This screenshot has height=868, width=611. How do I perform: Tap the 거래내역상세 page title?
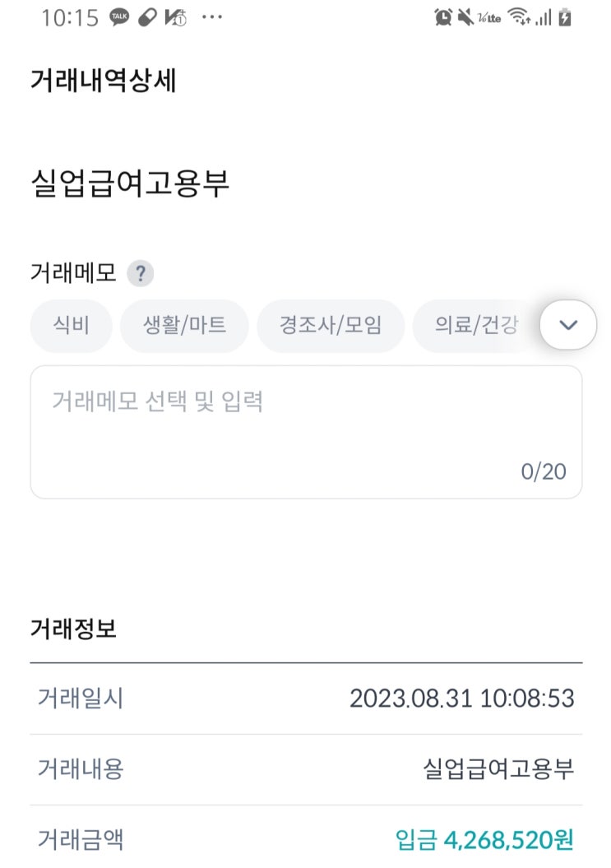(104, 81)
